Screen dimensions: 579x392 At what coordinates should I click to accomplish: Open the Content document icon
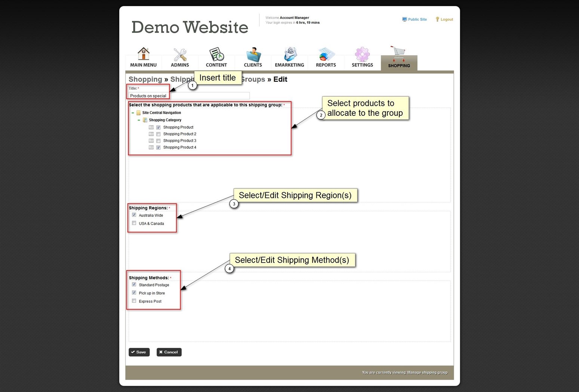point(216,55)
